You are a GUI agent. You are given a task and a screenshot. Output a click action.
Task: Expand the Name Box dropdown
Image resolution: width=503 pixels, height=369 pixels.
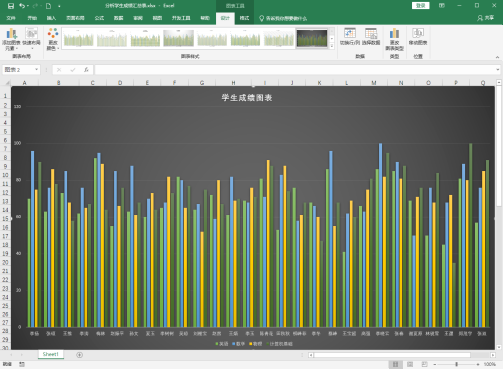(x=36, y=70)
